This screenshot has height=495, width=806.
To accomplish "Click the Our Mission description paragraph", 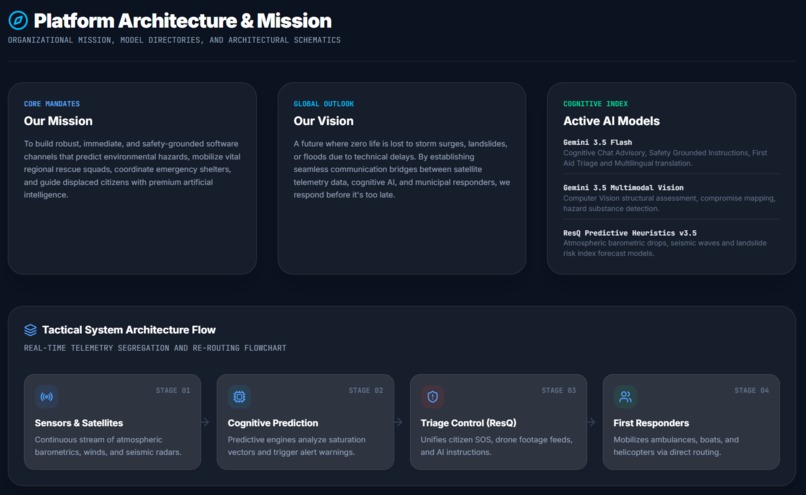I will coord(132,169).
